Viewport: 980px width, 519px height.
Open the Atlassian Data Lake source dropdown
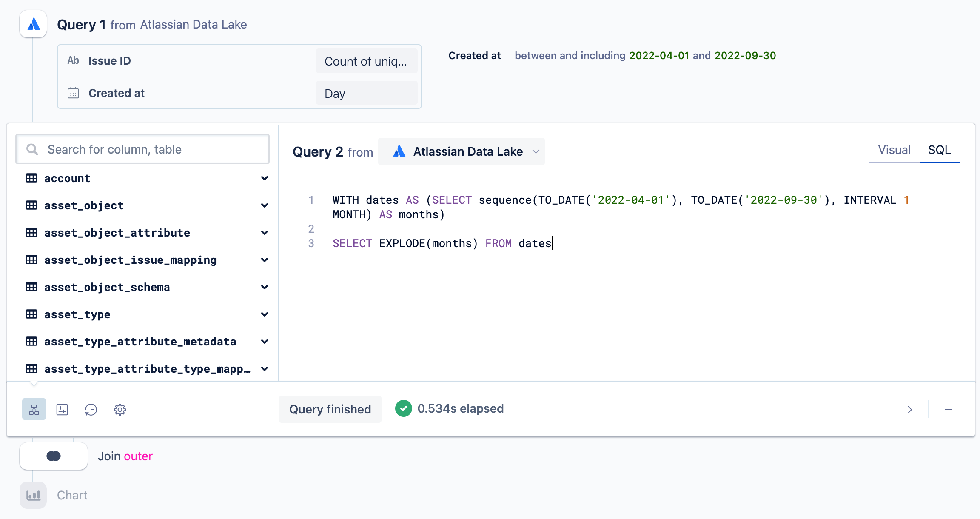pyautogui.click(x=462, y=151)
